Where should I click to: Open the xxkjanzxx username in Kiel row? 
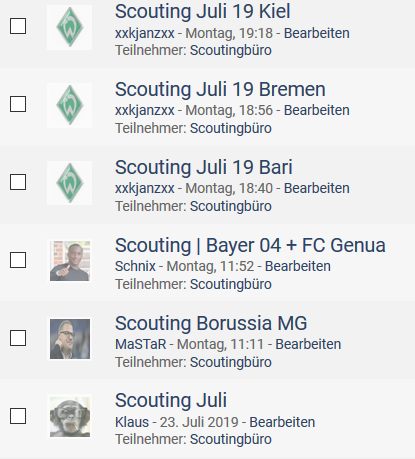coord(145,33)
